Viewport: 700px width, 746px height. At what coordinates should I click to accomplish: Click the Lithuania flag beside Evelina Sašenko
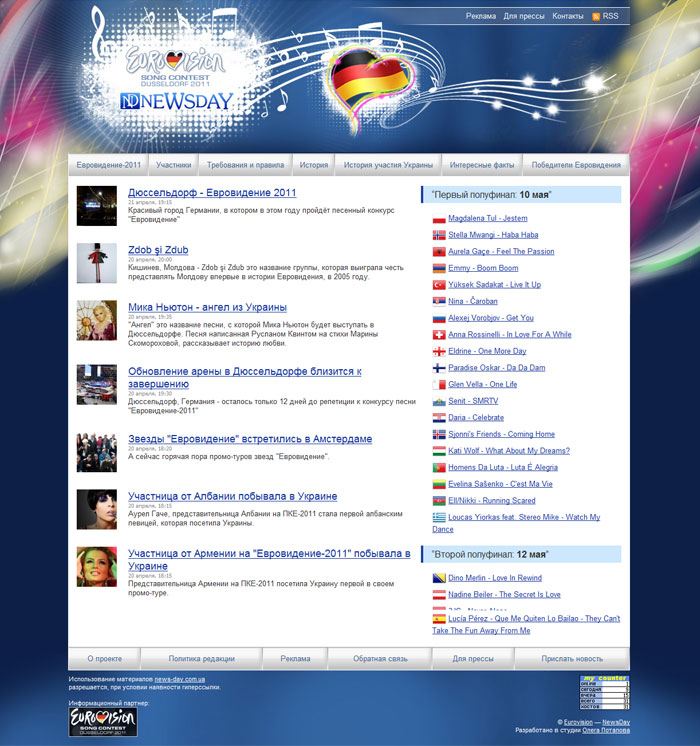pyautogui.click(x=439, y=484)
